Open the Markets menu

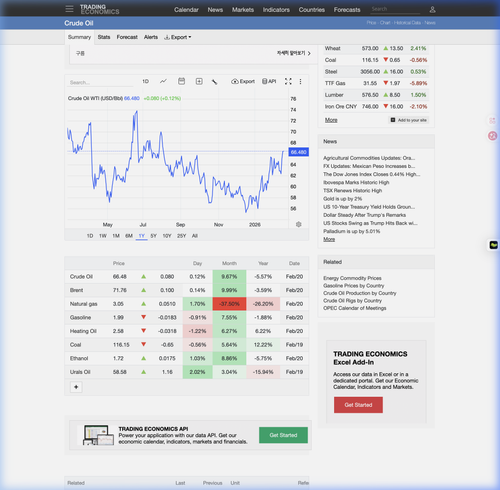(x=243, y=10)
